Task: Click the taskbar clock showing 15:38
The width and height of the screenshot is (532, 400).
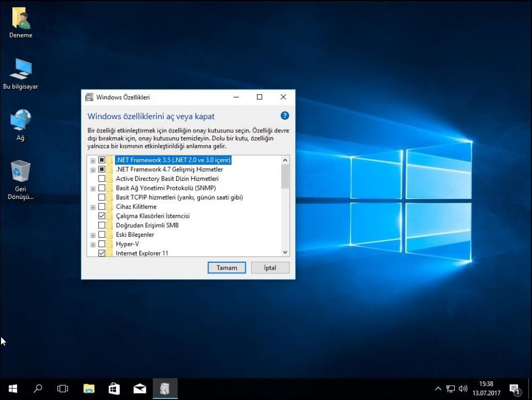Action: pos(486,388)
